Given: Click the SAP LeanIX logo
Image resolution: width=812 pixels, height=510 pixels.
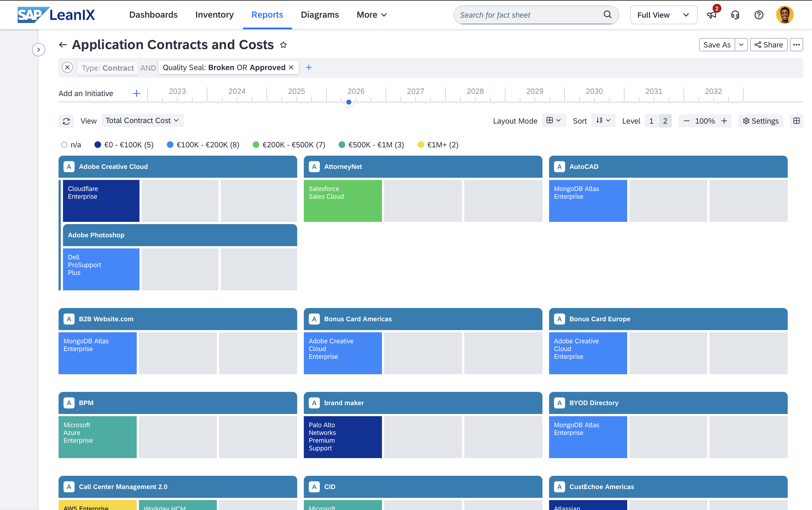Looking at the screenshot, I should [56, 15].
